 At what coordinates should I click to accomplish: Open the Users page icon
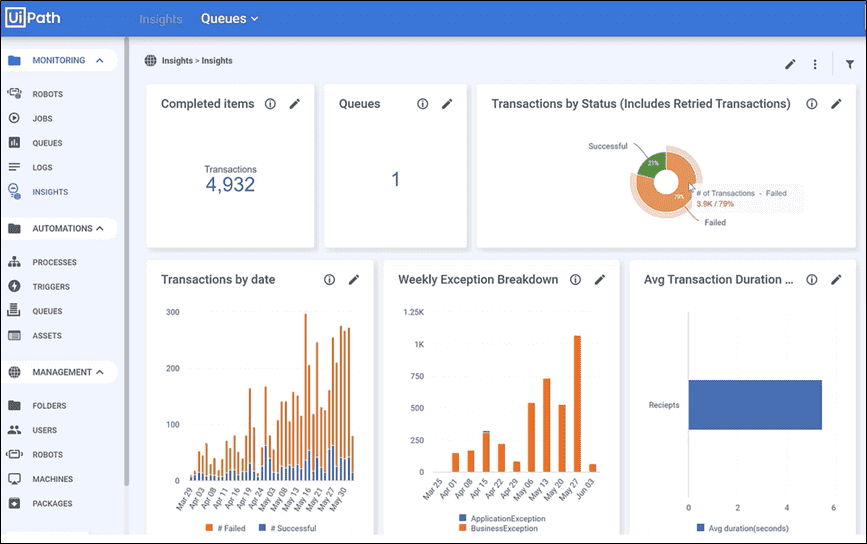(x=14, y=430)
